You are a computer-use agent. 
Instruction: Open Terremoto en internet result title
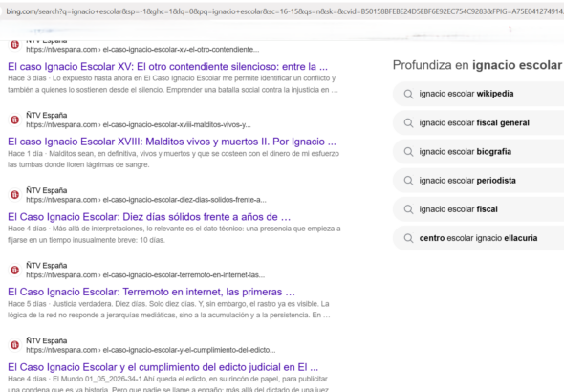pyautogui.click(x=151, y=292)
